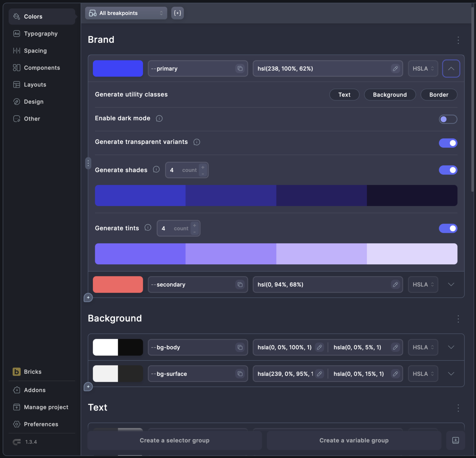This screenshot has height=458, width=476.
Task: Copy the --primary variable name
Action: (240, 68)
